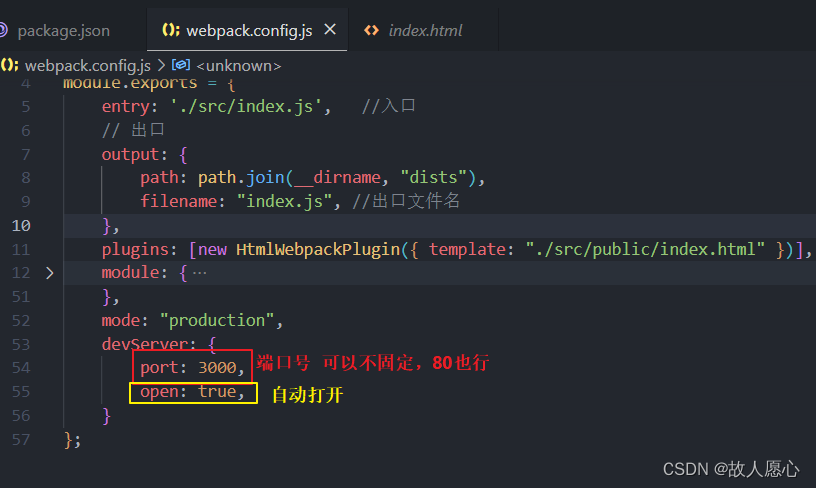Click line number 10 in the gutter
The width and height of the screenshot is (816, 488).
[21, 226]
